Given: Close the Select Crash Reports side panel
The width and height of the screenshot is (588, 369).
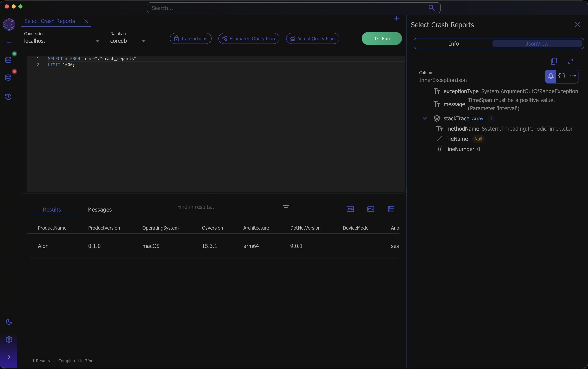Looking at the screenshot, I should tap(577, 25).
